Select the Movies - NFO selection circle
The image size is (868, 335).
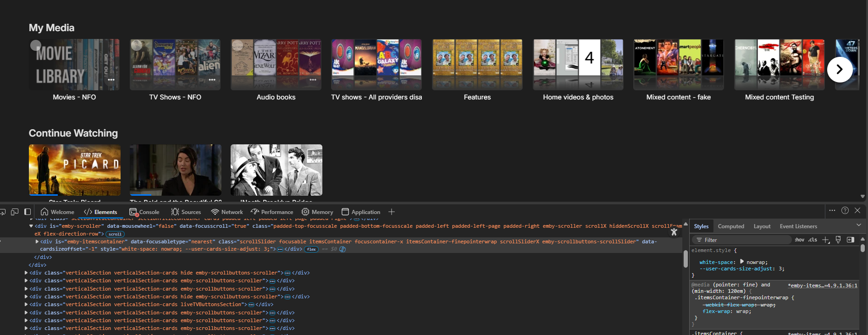coord(36,45)
